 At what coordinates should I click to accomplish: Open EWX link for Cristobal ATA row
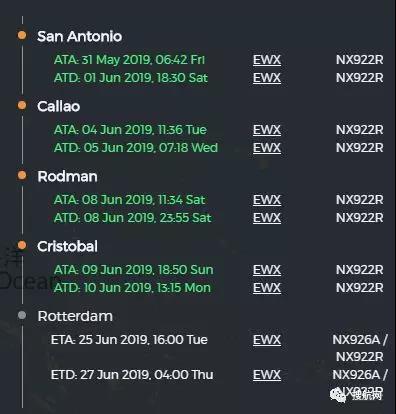click(267, 270)
